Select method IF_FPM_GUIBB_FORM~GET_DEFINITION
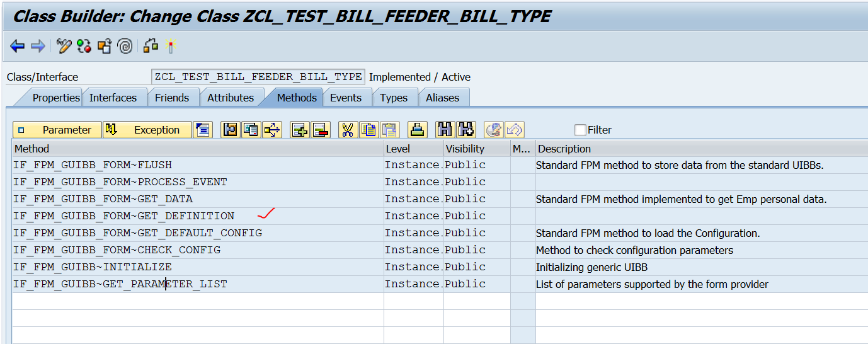 point(198,216)
